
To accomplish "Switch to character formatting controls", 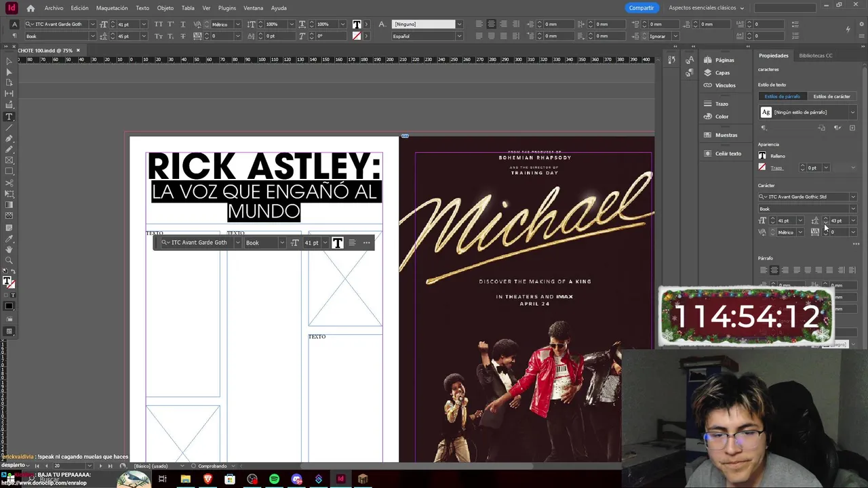I will (15, 24).
